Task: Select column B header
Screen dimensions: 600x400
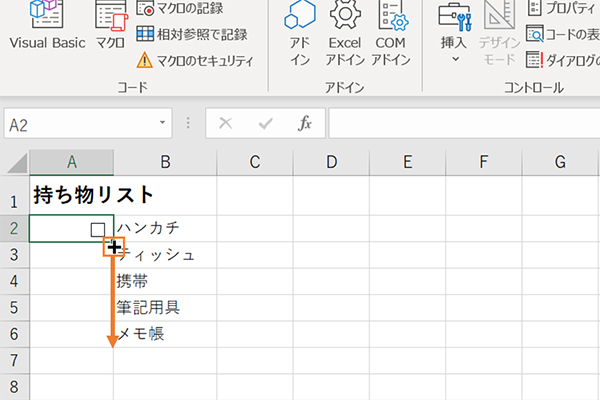Action: [165, 162]
